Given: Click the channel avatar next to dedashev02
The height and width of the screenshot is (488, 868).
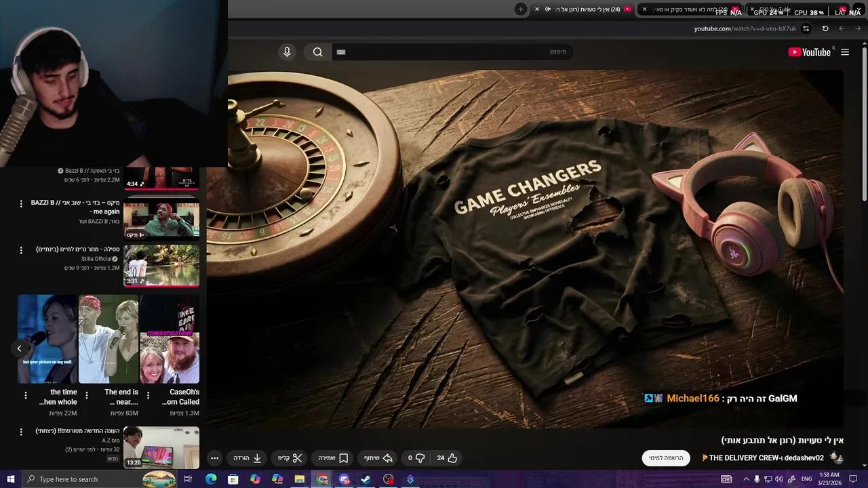Looking at the screenshot, I should coord(836,458).
